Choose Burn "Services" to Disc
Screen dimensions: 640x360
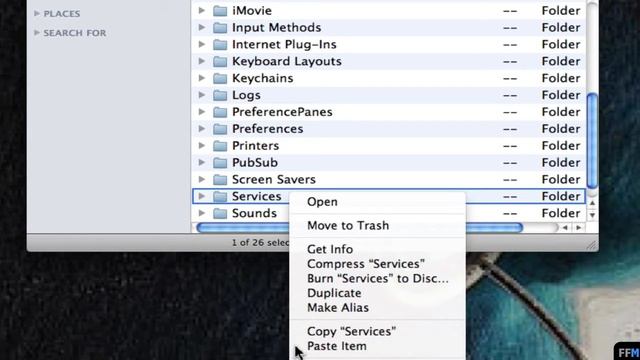pyautogui.click(x=377, y=279)
